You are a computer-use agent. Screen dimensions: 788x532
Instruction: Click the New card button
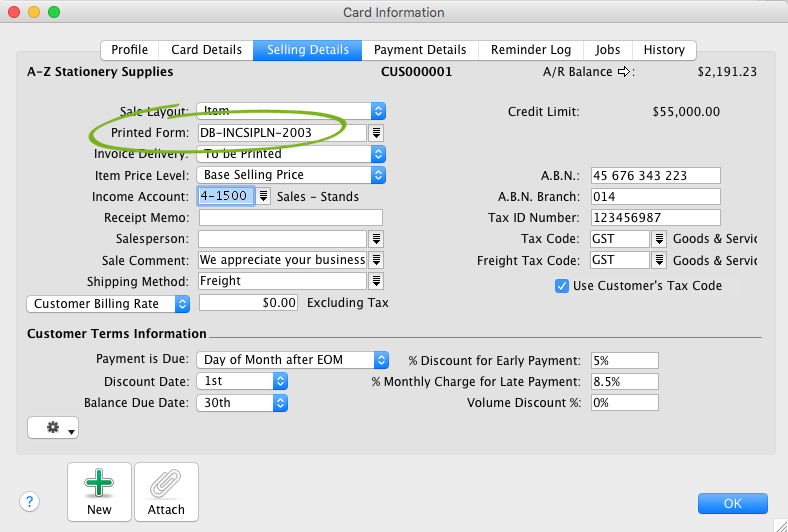coord(99,492)
